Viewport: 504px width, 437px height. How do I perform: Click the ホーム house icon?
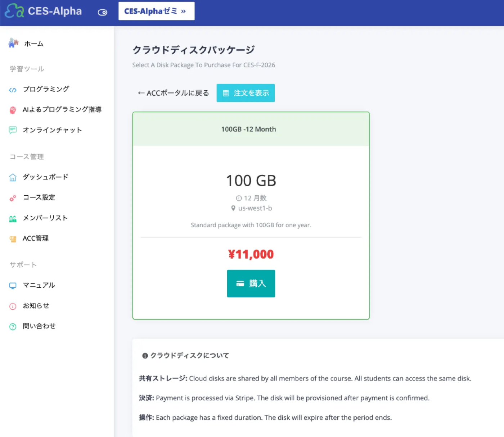13,43
